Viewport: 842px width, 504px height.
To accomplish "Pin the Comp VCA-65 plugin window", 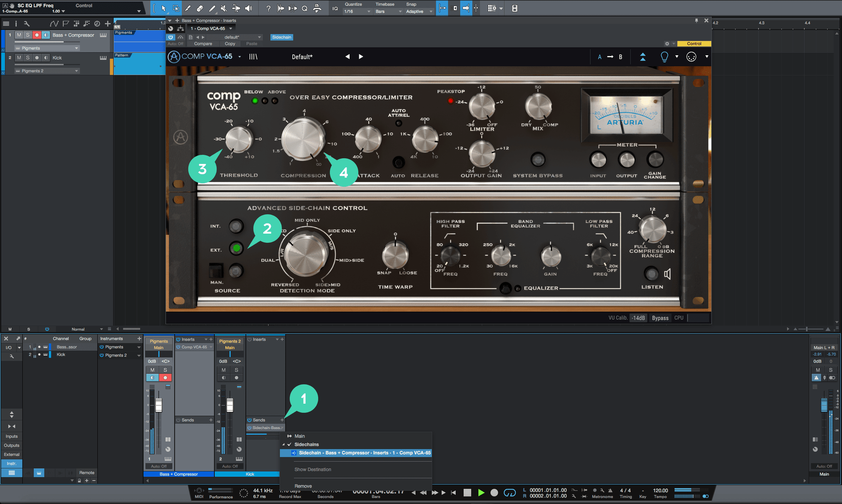I will click(x=696, y=21).
